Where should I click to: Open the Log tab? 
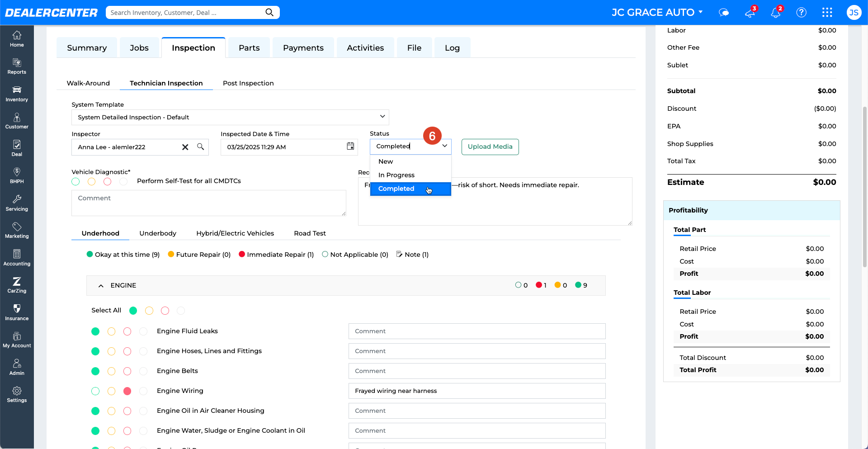point(452,48)
